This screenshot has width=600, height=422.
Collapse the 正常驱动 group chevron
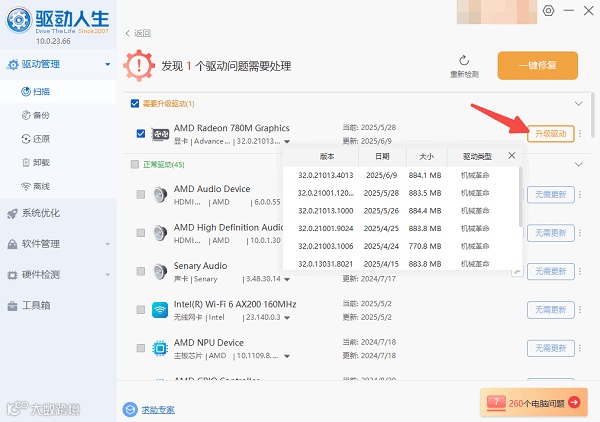click(579, 165)
